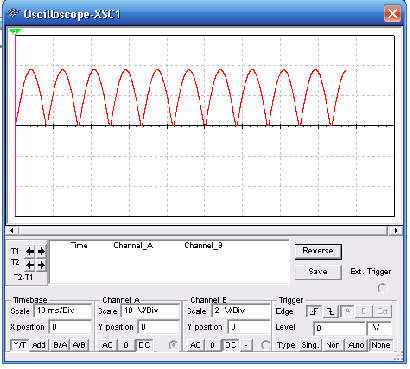Choose Auto trigger type

[x=356, y=345]
